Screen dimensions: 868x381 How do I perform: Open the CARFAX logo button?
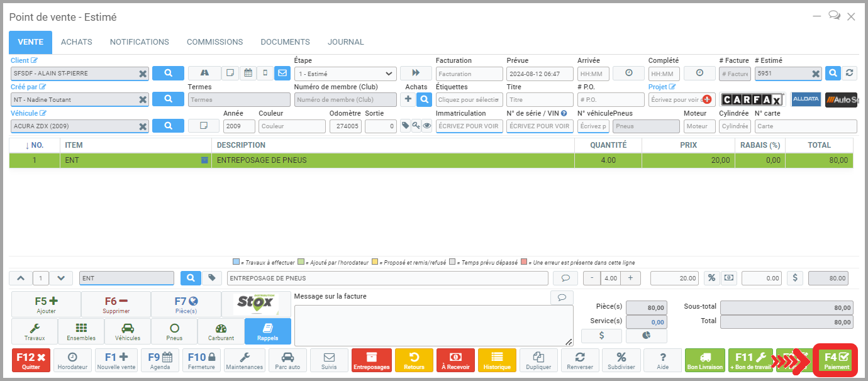click(x=753, y=99)
